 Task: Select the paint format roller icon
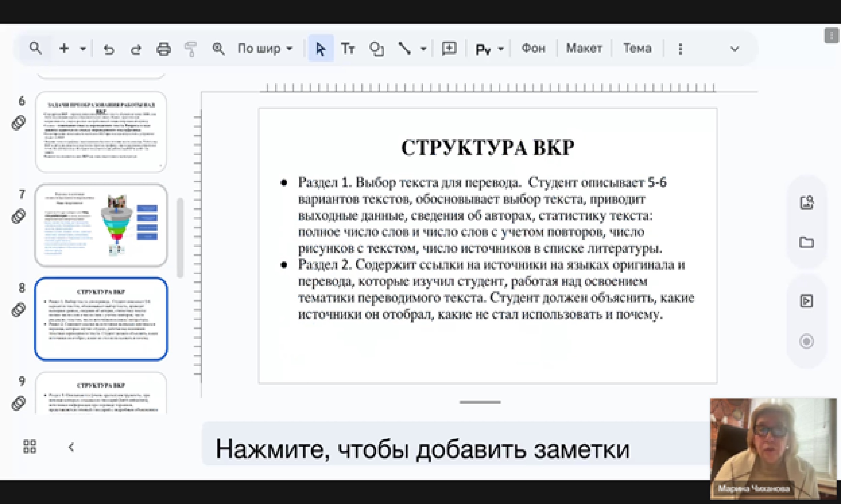[191, 49]
